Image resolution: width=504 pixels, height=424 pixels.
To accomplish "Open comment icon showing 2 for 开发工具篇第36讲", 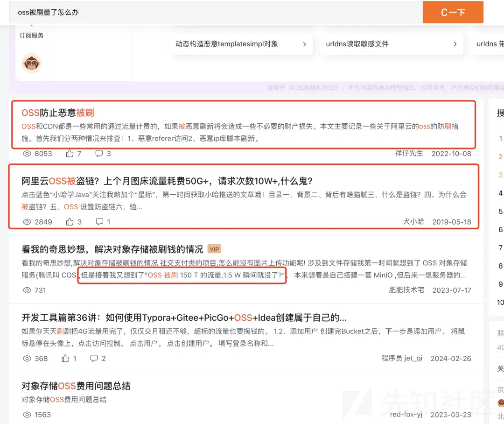I will 94,358.
